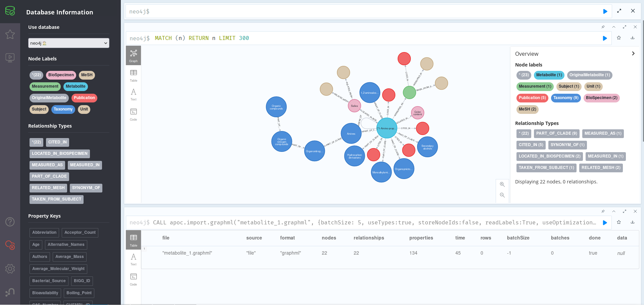Screen dimensions: 644x305
Task: Select the central 1-Amino-prop node
Action: [x=387, y=128]
